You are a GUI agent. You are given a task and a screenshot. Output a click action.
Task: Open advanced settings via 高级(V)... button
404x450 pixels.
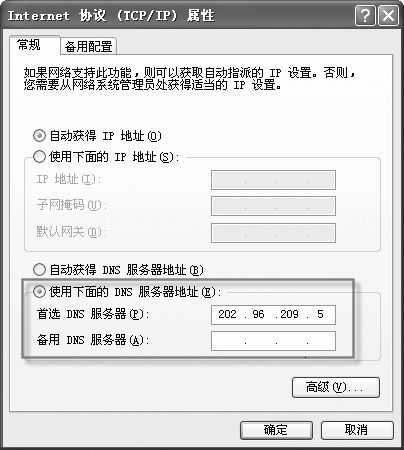tap(336, 387)
